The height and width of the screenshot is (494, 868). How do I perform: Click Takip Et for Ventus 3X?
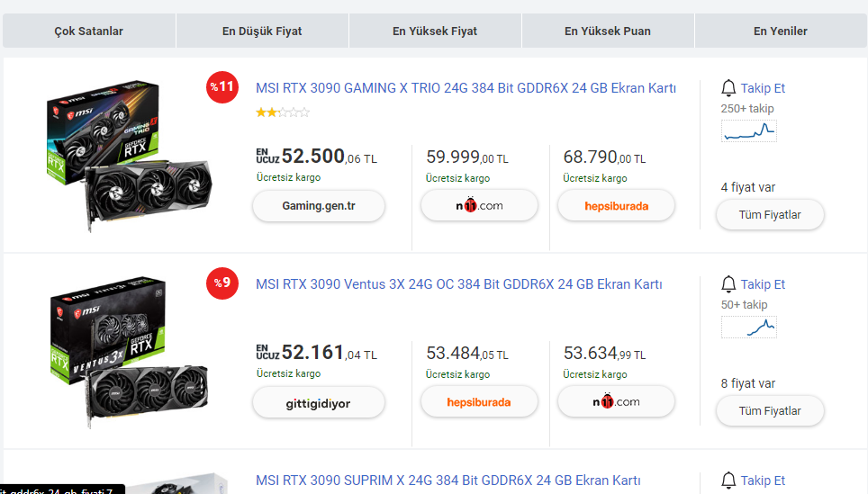[x=763, y=284]
